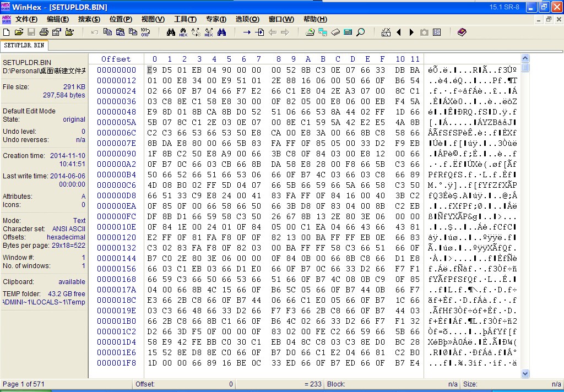This screenshot has height=392, width=564.
Task: Click the Open RAM chip icon
Action: coord(335,32)
